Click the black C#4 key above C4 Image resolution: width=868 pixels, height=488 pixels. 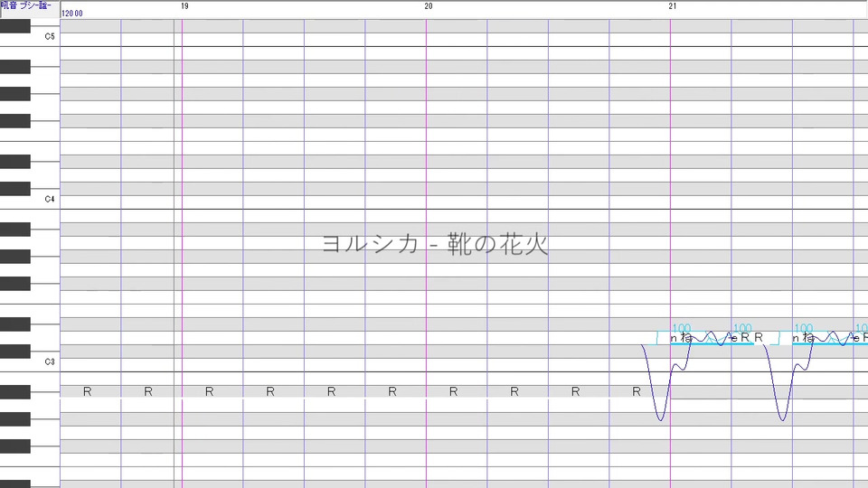pyautogui.click(x=15, y=189)
